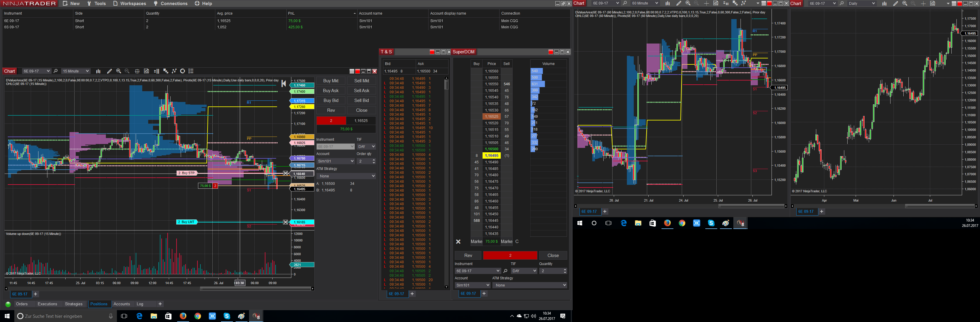Search instrument in 15 Minute chart toolbar
Screen dimensions: 980x322
(x=55, y=71)
